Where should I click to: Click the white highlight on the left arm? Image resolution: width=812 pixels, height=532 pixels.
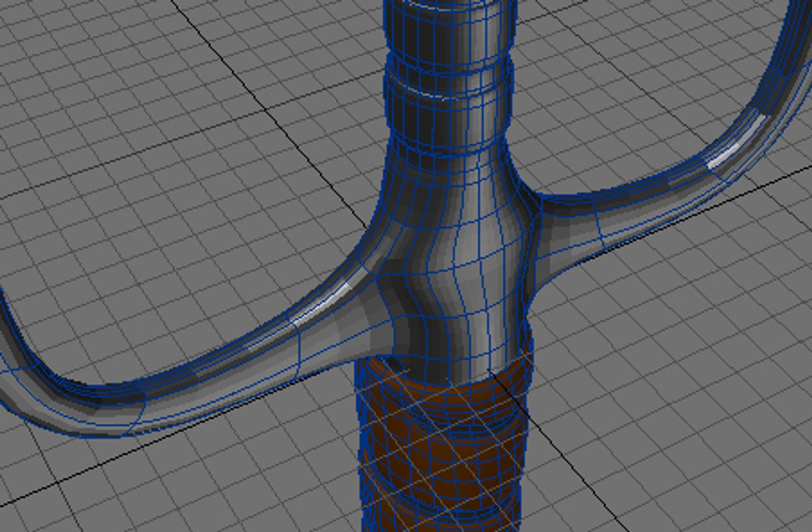click(325, 301)
